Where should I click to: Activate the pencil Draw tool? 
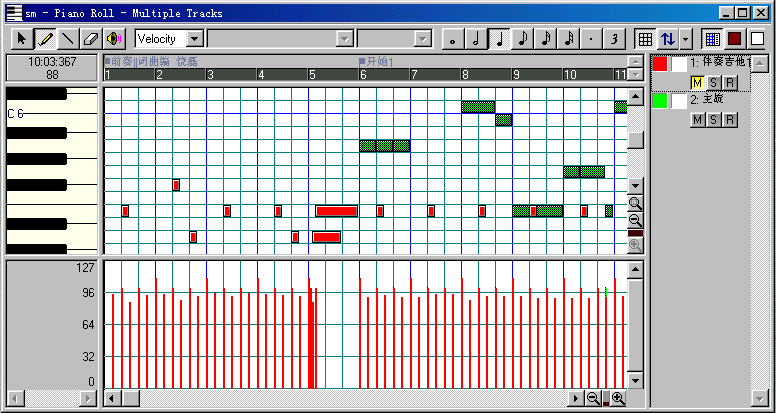45,39
